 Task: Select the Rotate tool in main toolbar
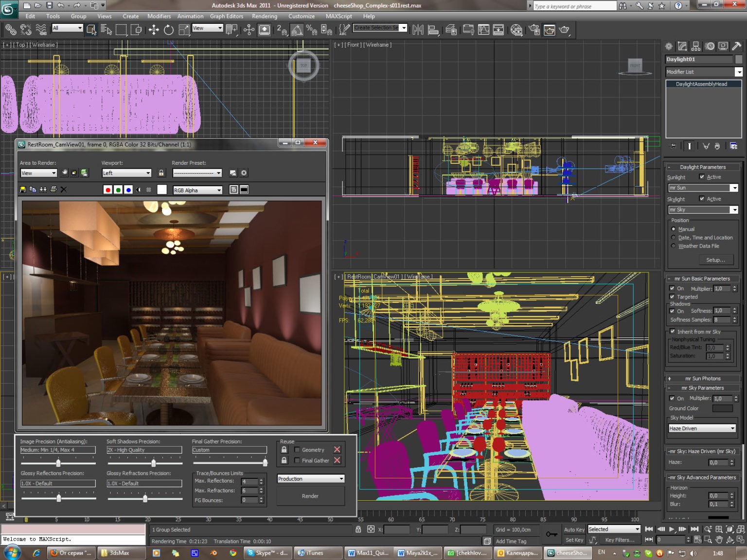169,30
